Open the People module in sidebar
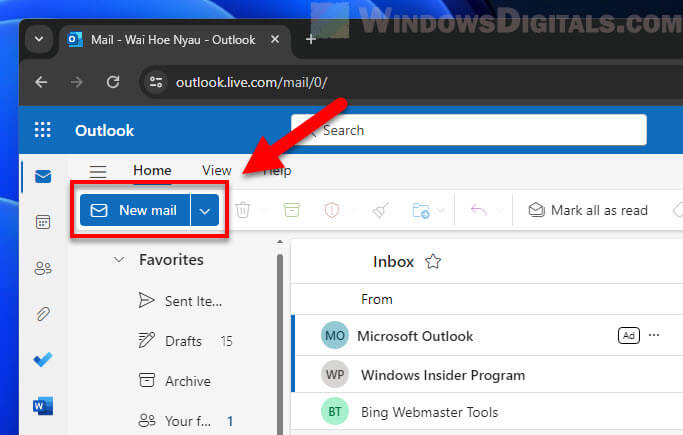The width and height of the screenshot is (683, 435). coord(43,268)
